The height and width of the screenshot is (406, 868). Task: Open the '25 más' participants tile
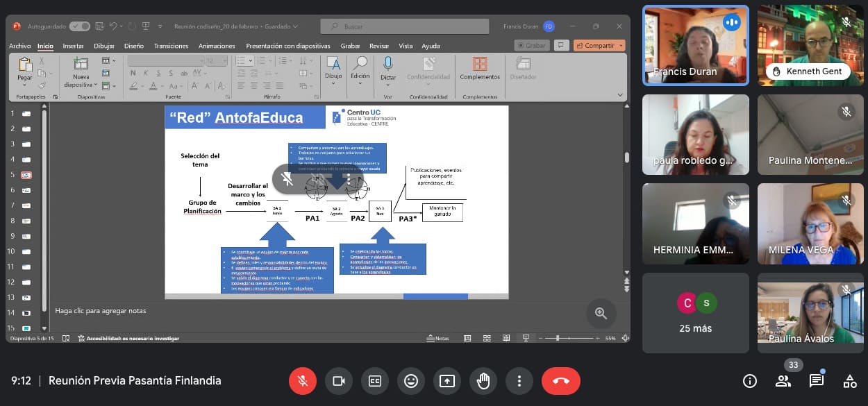[696, 313]
